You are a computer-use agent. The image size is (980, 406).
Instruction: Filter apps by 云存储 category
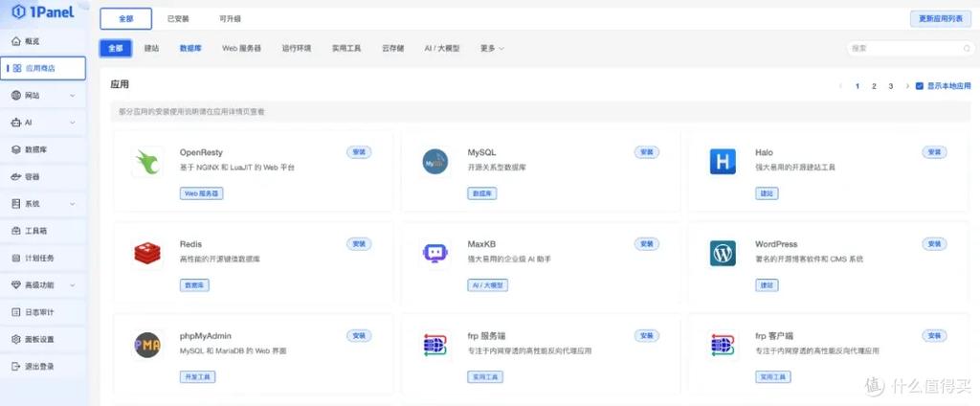coord(393,48)
